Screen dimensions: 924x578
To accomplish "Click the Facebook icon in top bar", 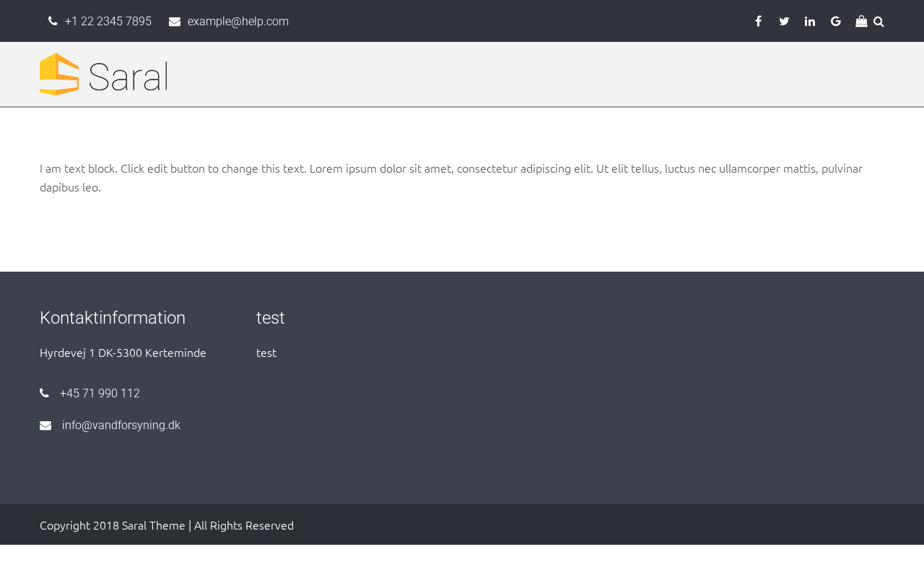I will [x=758, y=22].
